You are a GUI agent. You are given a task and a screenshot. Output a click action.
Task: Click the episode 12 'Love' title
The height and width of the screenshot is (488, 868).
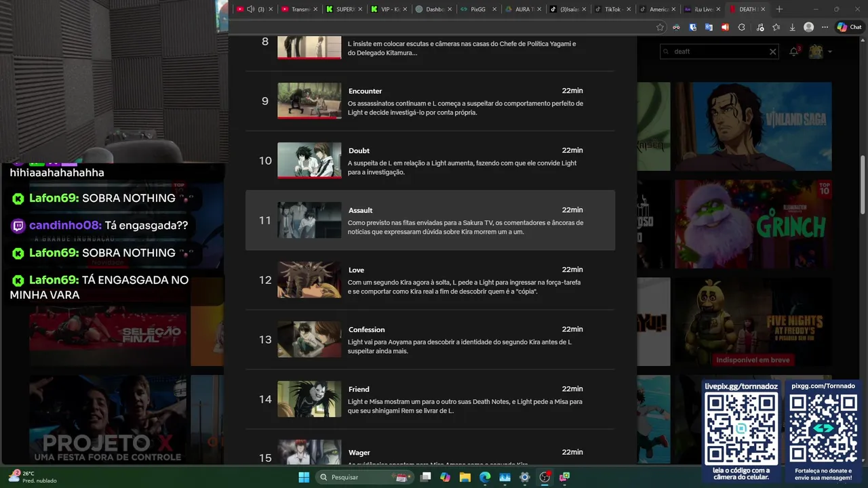tap(356, 270)
